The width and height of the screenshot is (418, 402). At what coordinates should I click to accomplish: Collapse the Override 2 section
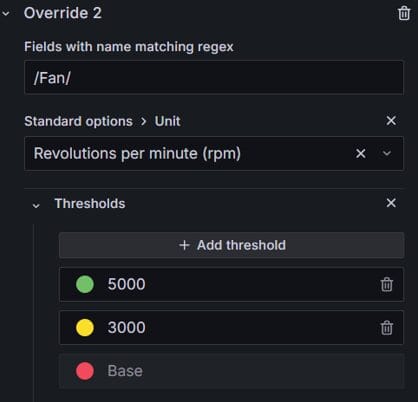coord(6,14)
